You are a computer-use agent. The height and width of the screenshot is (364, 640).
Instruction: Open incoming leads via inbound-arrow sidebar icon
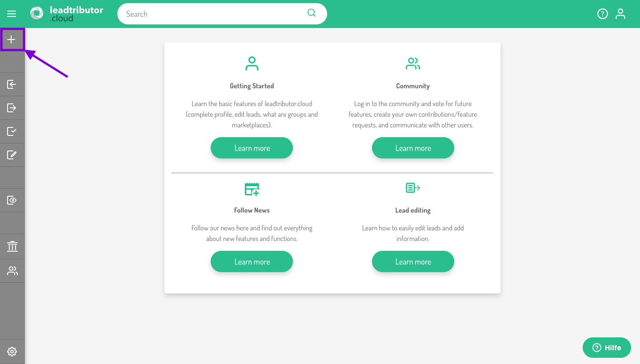pos(12,84)
